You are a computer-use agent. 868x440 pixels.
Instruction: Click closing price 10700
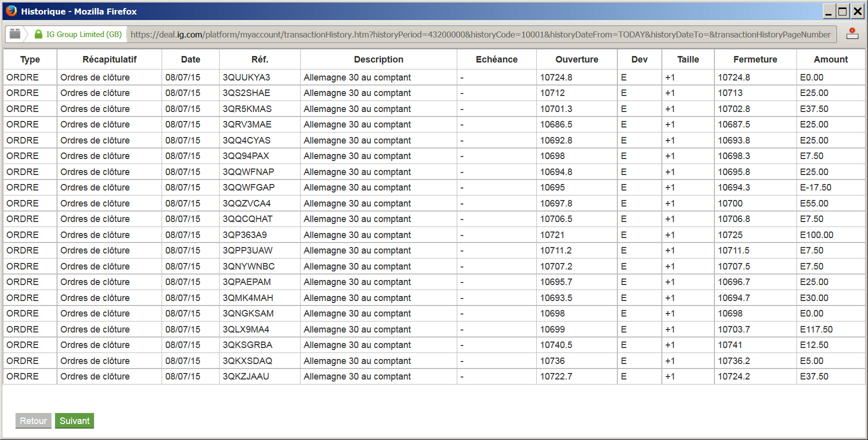[730, 203]
